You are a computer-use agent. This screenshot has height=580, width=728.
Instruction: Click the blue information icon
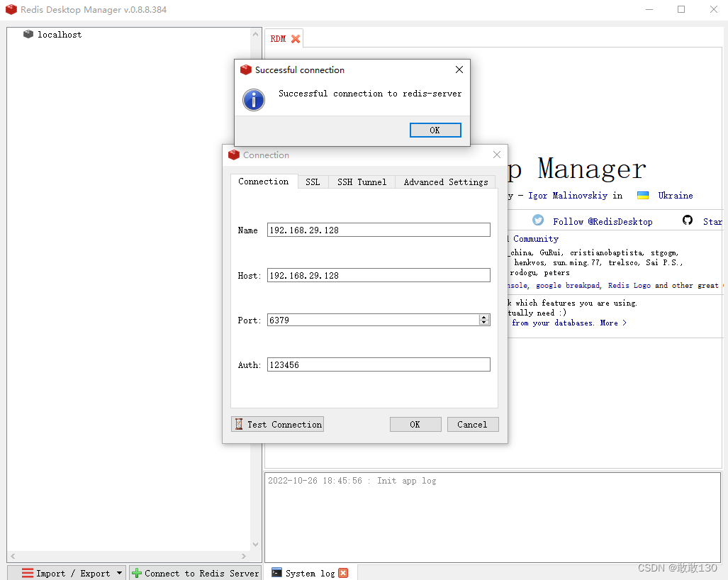[x=254, y=100]
